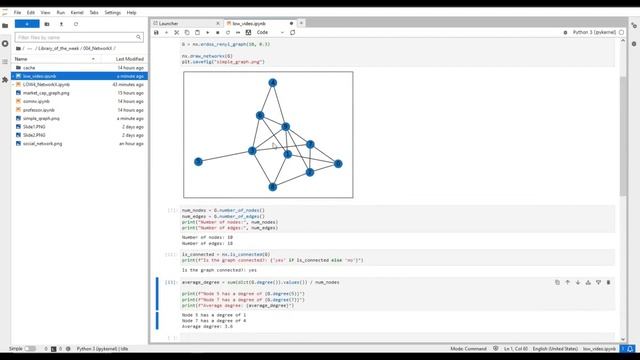Move the active cell up
The image size is (640, 360).
point(567,282)
